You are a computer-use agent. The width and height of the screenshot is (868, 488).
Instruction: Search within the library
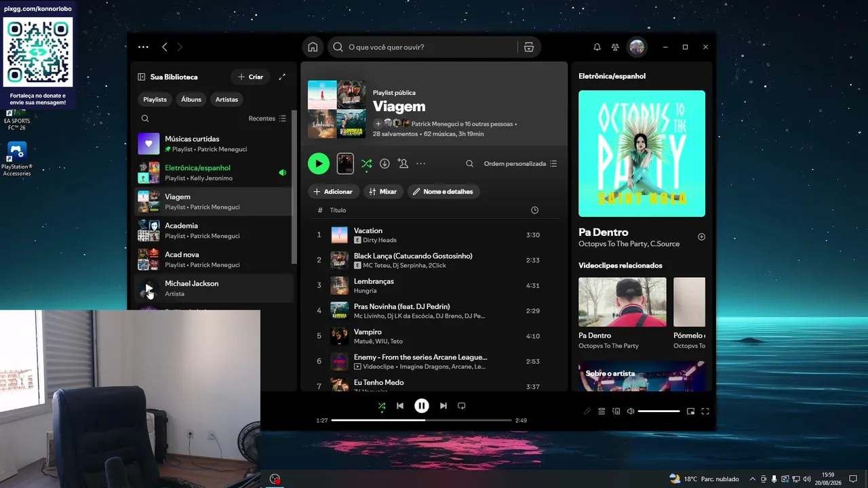[x=145, y=119]
